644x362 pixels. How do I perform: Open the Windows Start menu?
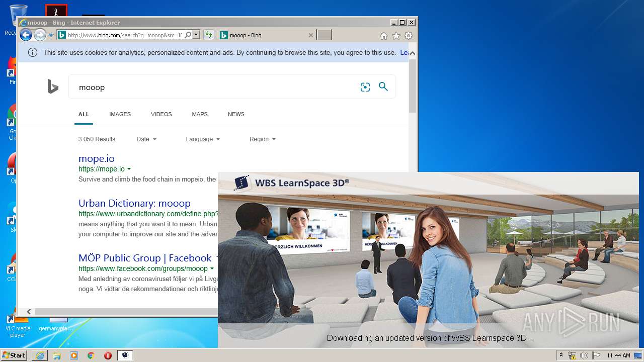click(14, 355)
